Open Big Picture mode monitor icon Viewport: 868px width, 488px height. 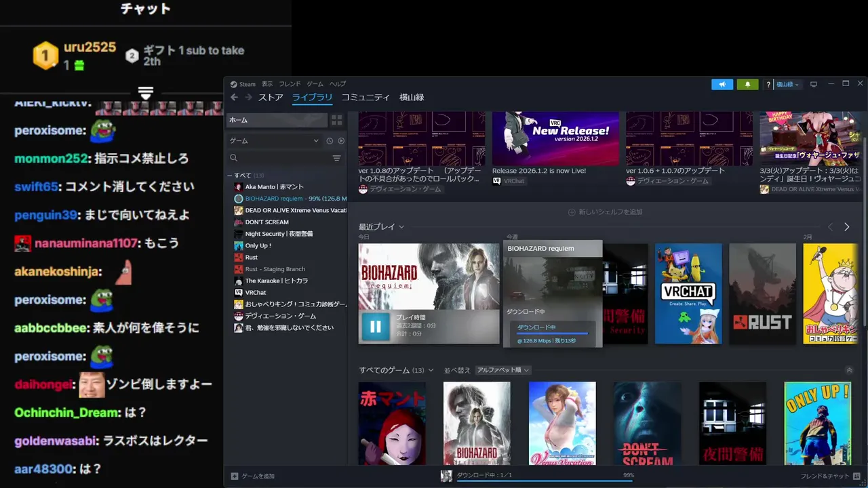pyautogui.click(x=814, y=85)
